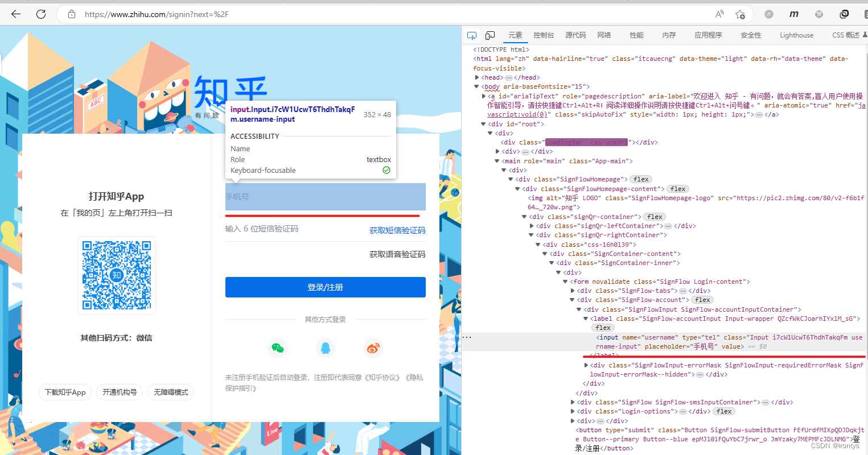The image size is (868, 455).
Task: Toggle DevTools device emulation icon
Action: coord(490,35)
